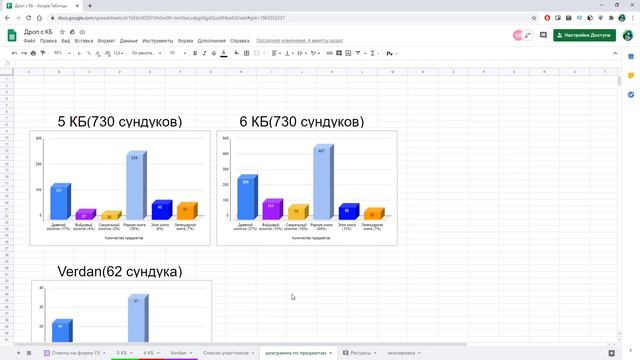640x360 pixels.
Task: Open the number format 123 dropdown
Action: click(x=118, y=53)
